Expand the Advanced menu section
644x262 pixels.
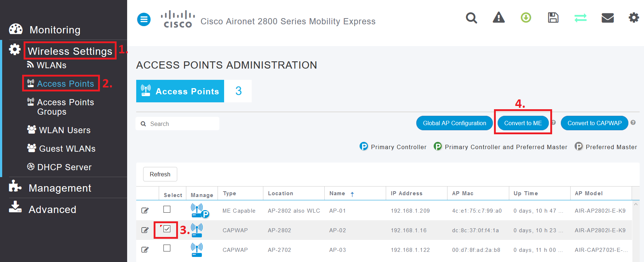coord(52,209)
